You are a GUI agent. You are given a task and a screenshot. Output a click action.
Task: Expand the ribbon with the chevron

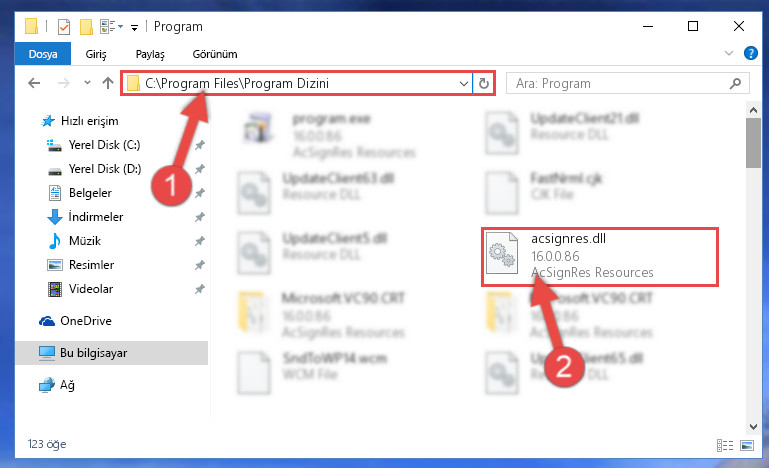pos(729,53)
